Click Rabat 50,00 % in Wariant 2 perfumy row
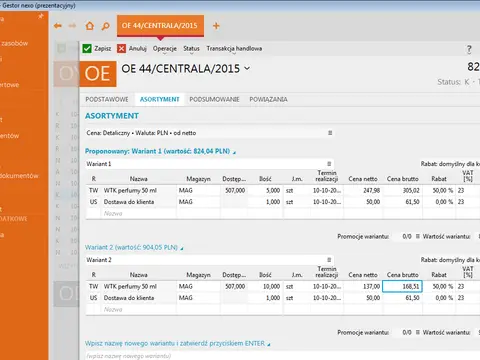This screenshot has height=360, width=480. pyautogui.click(x=439, y=286)
